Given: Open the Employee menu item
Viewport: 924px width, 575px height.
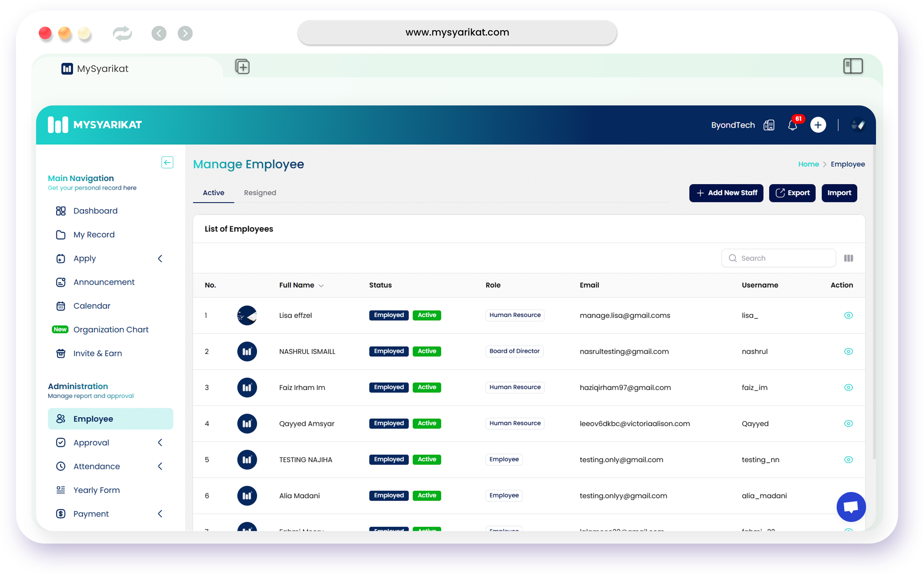Looking at the screenshot, I should [x=110, y=419].
